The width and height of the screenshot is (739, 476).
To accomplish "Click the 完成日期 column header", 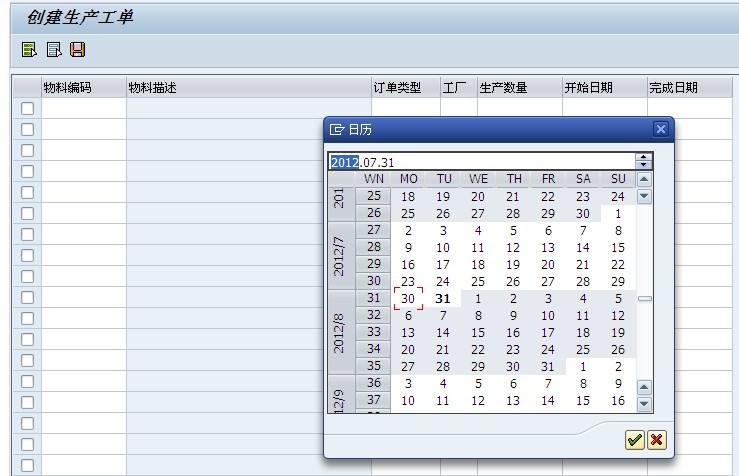I will (x=690, y=88).
